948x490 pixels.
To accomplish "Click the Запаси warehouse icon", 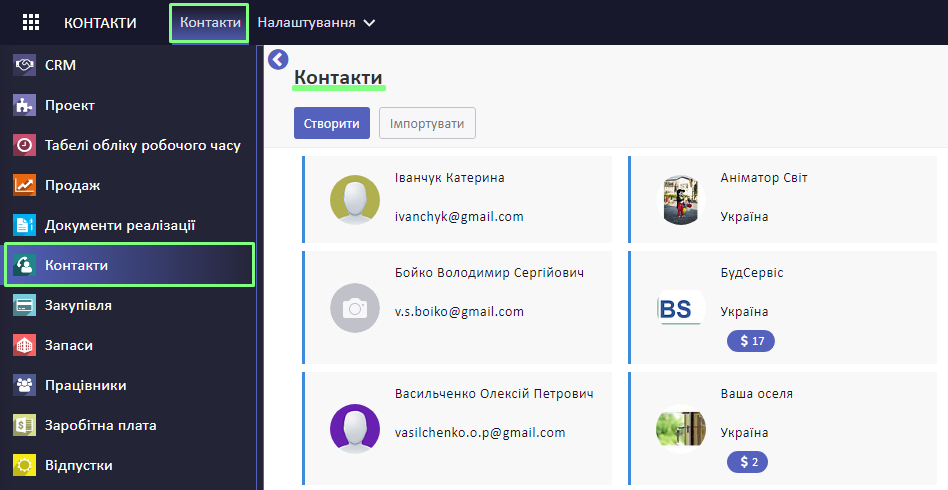I will click(x=25, y=345).
